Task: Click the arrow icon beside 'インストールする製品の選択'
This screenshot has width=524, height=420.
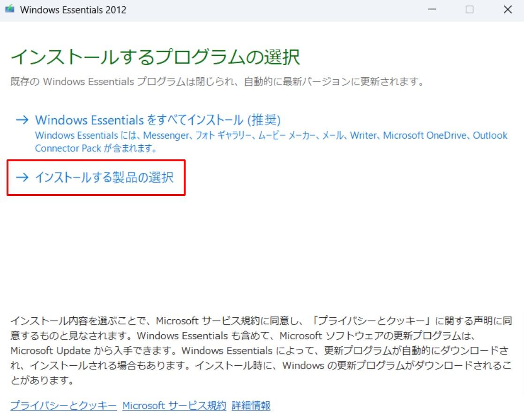Action: [x=22, y=177]
